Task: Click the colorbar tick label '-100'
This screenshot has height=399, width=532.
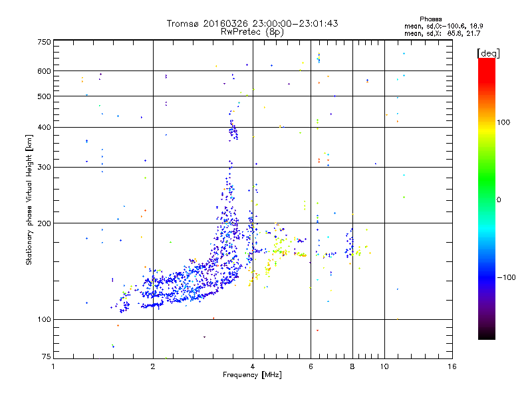Action: 506,277
